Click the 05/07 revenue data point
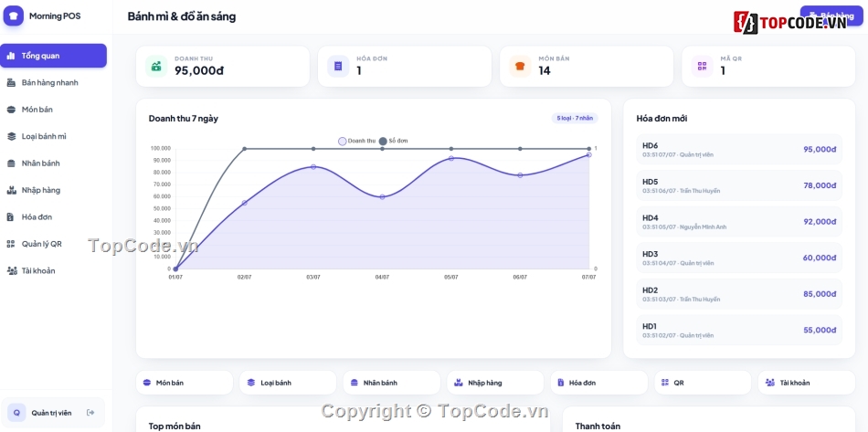Viewport: 868px width, 432px height. click(x=451, y=158)
